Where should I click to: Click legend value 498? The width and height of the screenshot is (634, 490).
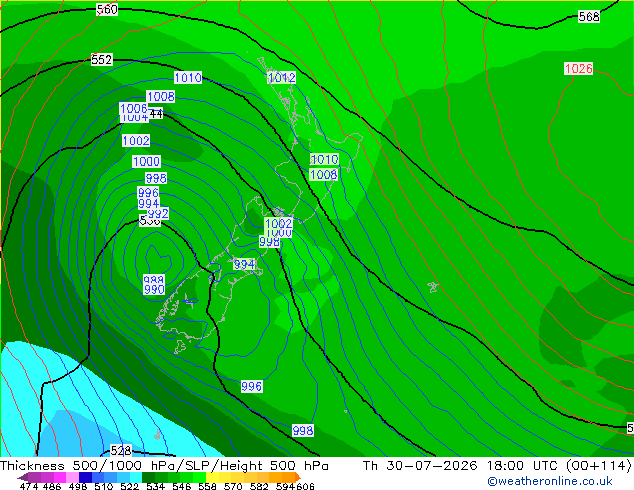coord(78,486)
